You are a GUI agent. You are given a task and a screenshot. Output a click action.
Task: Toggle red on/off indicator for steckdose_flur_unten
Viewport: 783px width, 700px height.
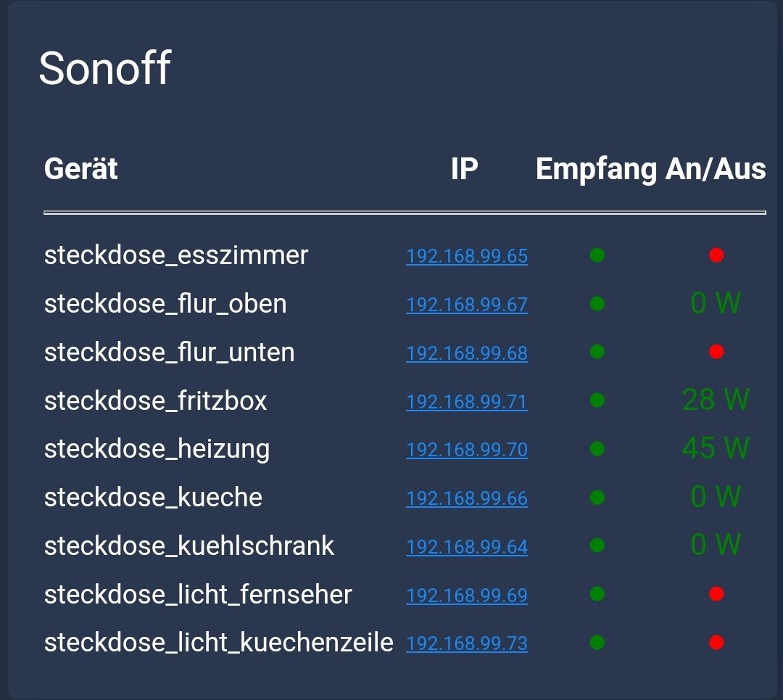tap(716, 352)
